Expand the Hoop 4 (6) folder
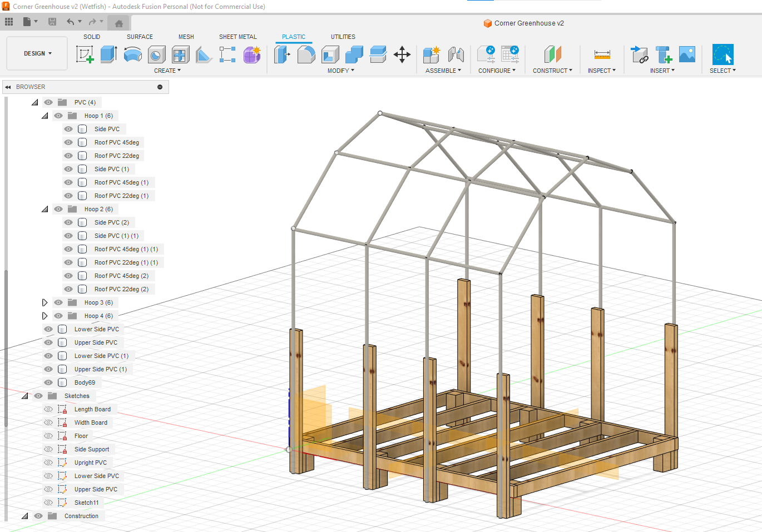The width and height of the screenshot is (762, 532). point(45,316)
